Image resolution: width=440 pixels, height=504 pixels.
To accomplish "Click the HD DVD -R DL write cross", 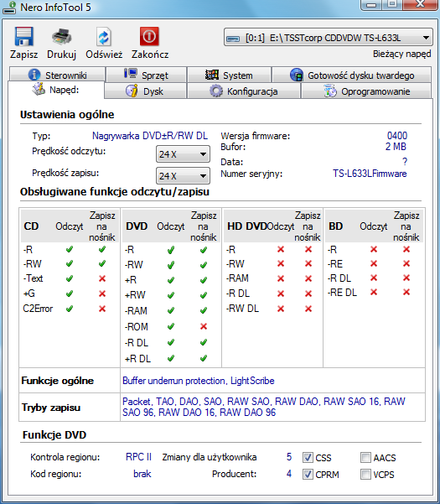I will pos(308,294).
